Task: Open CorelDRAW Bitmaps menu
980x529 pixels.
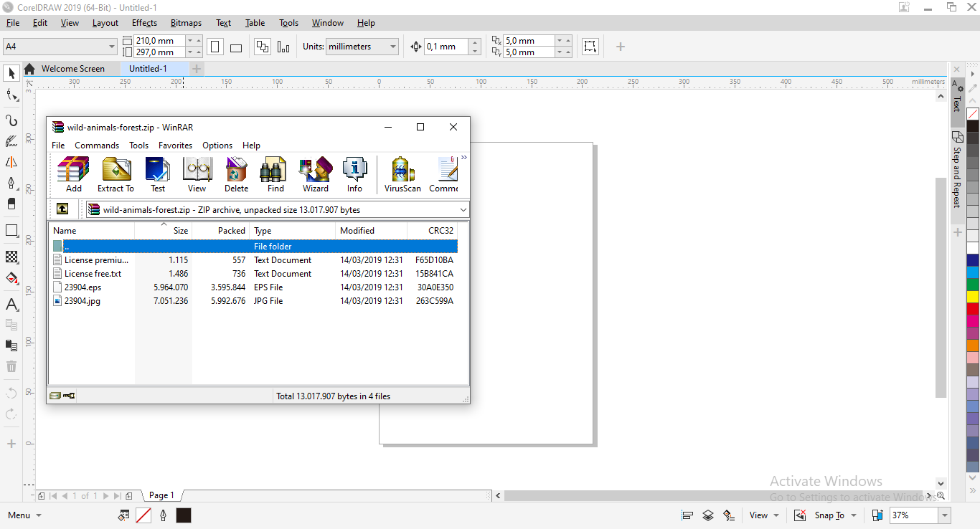Action: click(x=186, y=23)
